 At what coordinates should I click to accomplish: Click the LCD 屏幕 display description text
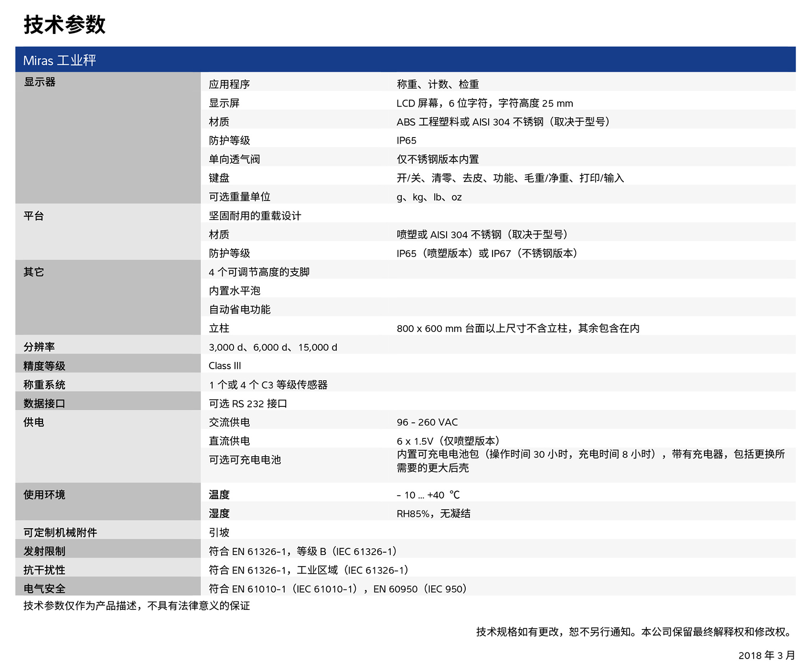(484, 103)
